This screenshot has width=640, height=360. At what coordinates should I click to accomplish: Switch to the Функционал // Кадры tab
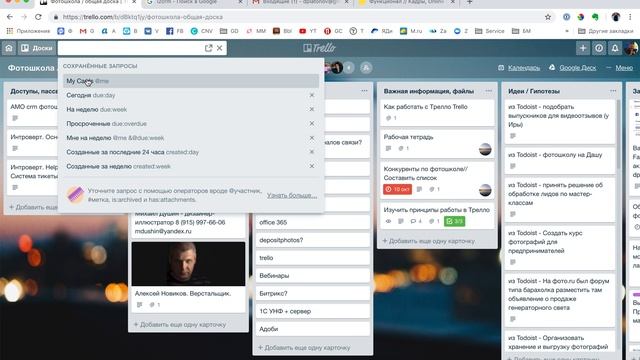click(406, 2)
